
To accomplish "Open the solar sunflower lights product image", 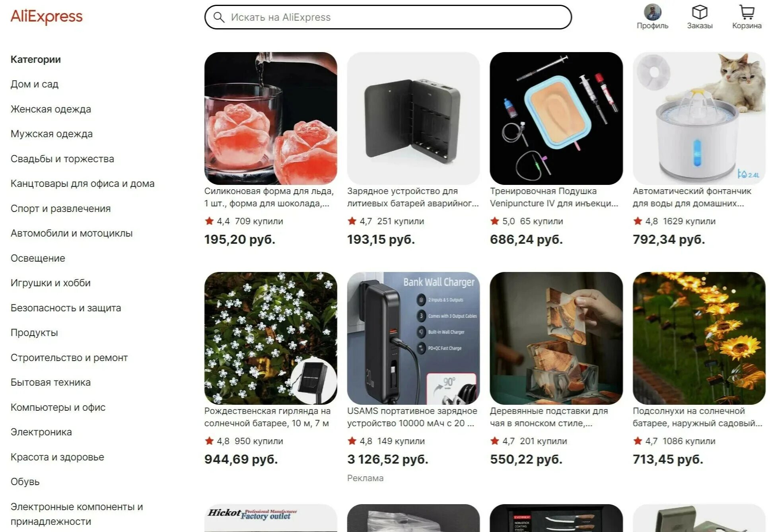I will pyautogui.click(x=699, y=338).
